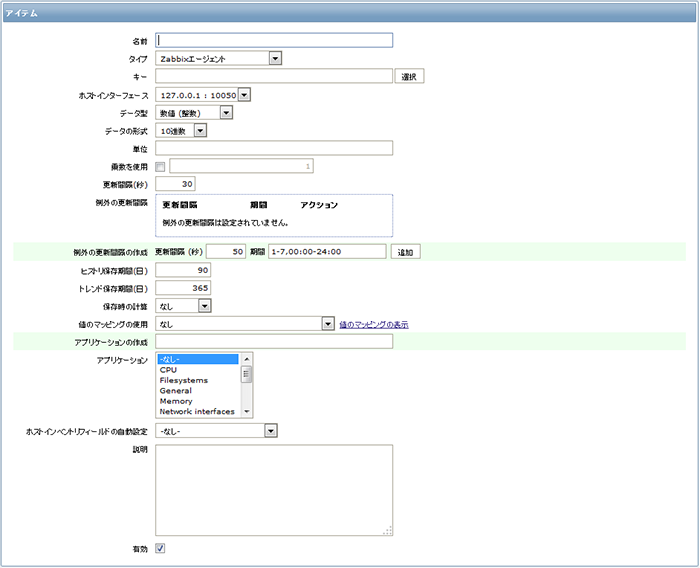
Task: Click the 更新間隔(秒) field showing 30
Action: pos(175,184)
